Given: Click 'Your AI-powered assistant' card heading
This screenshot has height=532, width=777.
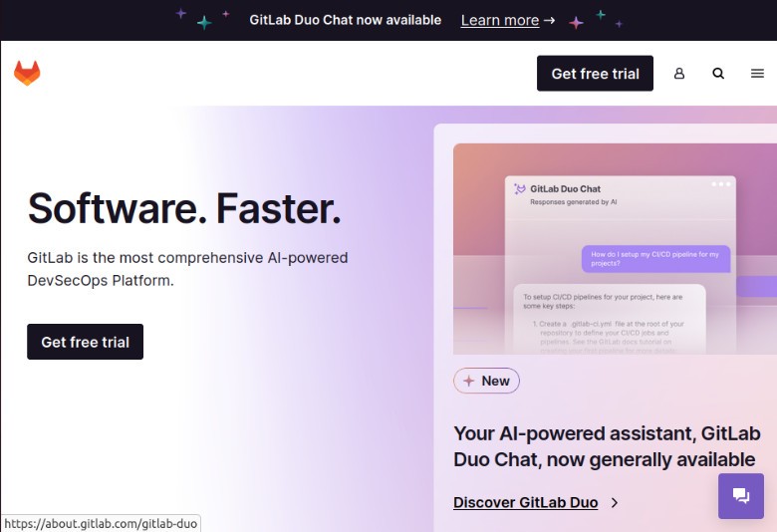Looking at the screenshot, I should [x=607, y=446].
